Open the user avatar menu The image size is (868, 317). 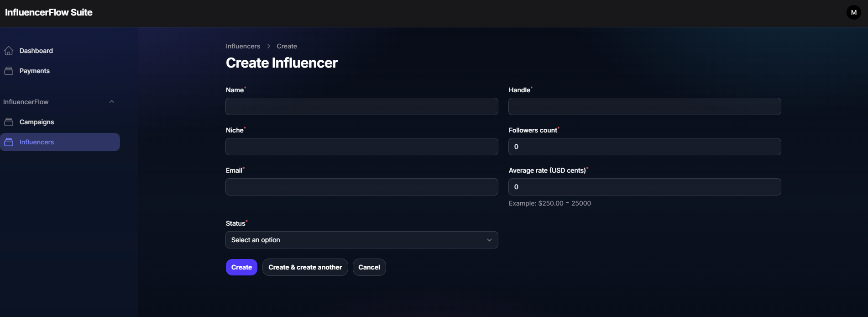pos(853,12)
